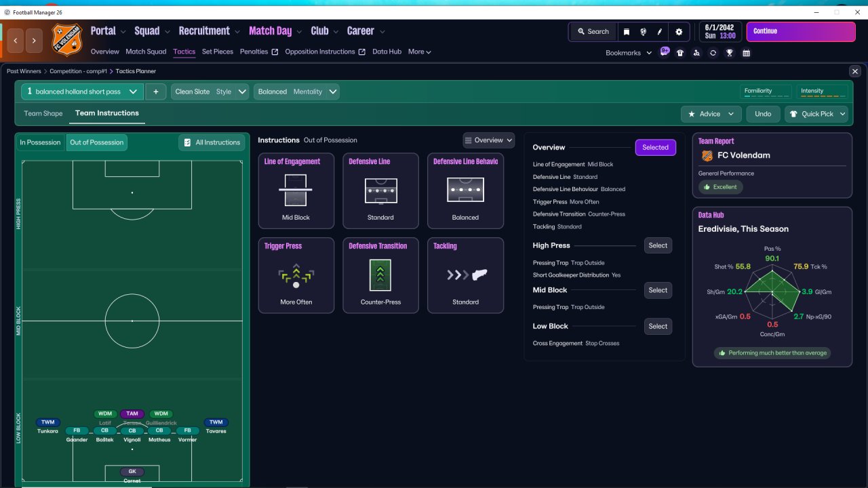
Task: Select the FB marker above Gaander
Action: click(77, 430)
